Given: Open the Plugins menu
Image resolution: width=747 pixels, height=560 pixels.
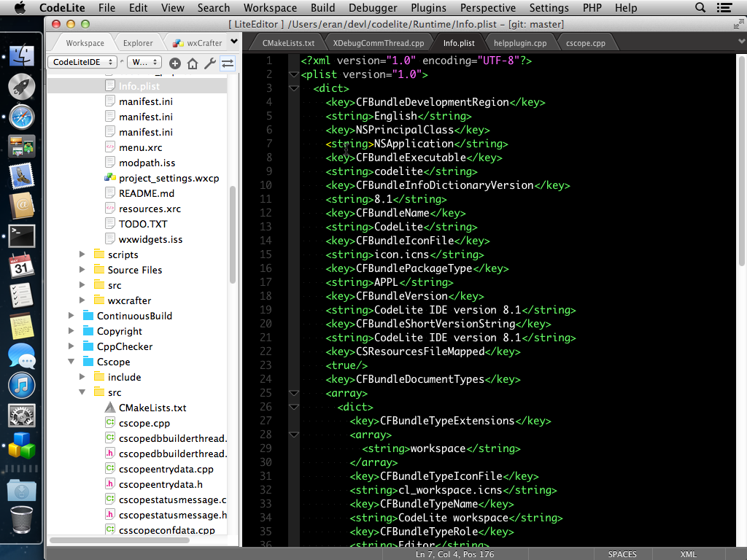Looking at the screenshot, I should click(x=429, y=7).
